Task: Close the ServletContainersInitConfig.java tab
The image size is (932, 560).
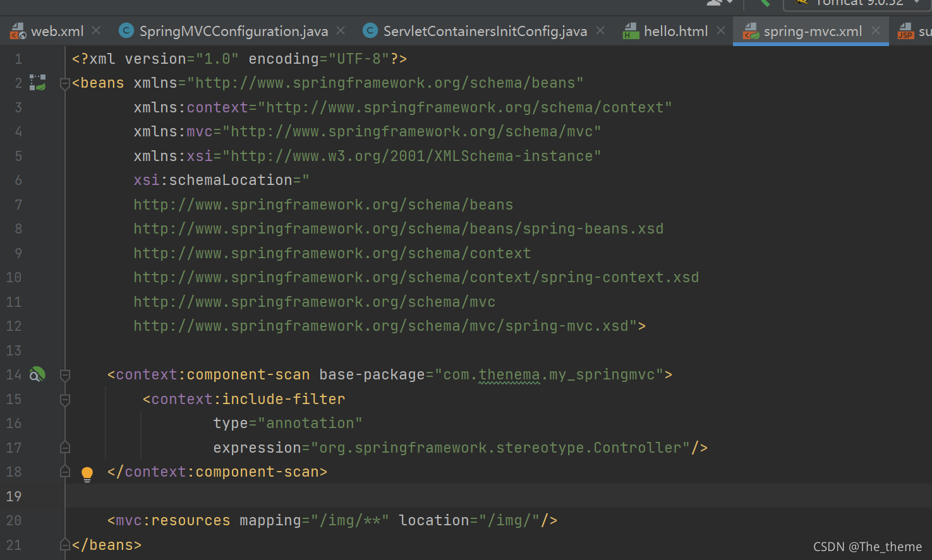Action: click(600, 30)
